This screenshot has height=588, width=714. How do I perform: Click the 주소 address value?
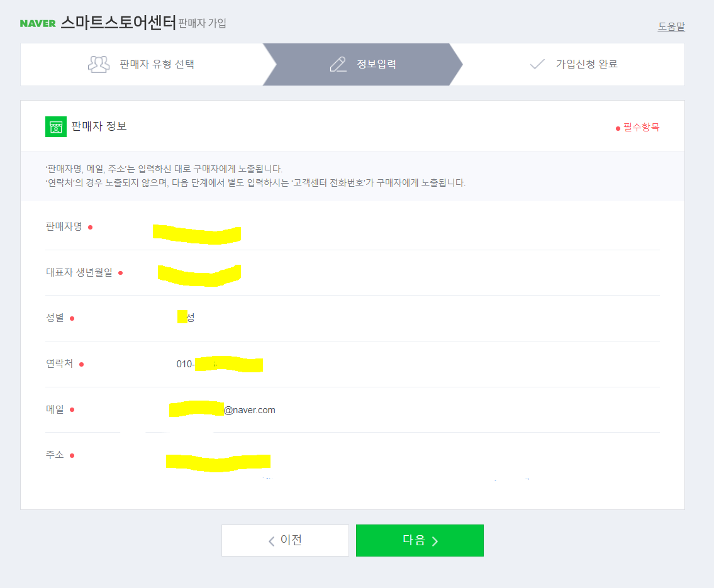[x=218, y=462]
